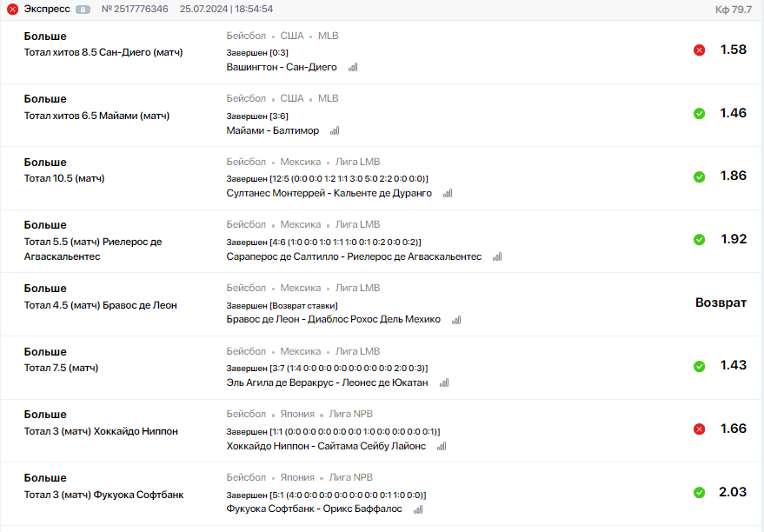Open statistics icon for Фукуока Софтбанк - Орикс Баффалос

418,509
